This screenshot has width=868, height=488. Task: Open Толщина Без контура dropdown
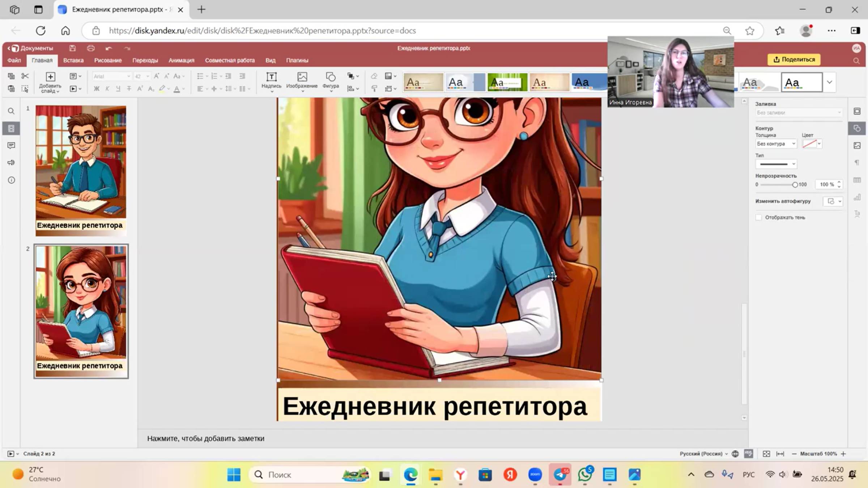776,144
